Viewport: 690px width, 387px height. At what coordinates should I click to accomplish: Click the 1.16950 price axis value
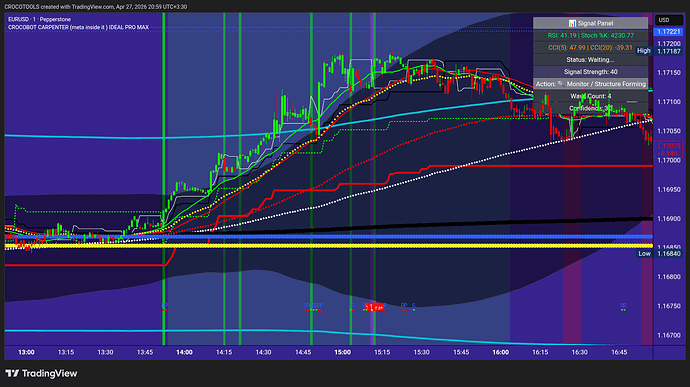point(668,189)
